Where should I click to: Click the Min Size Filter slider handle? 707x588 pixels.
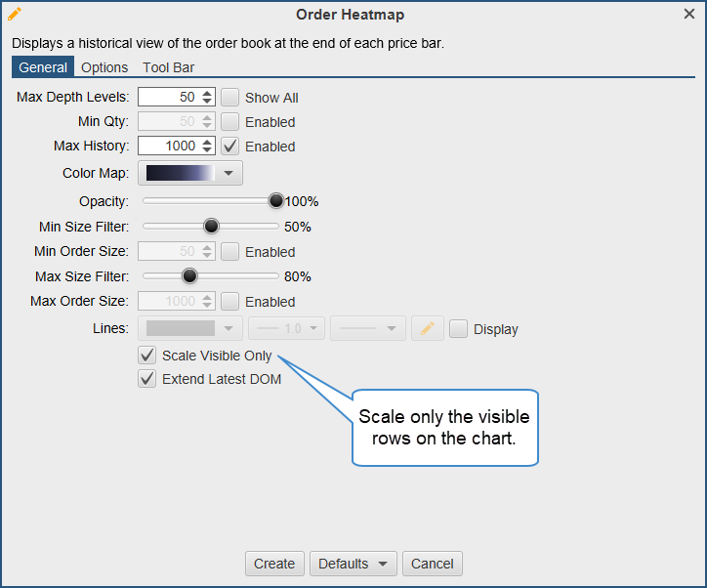210,227
